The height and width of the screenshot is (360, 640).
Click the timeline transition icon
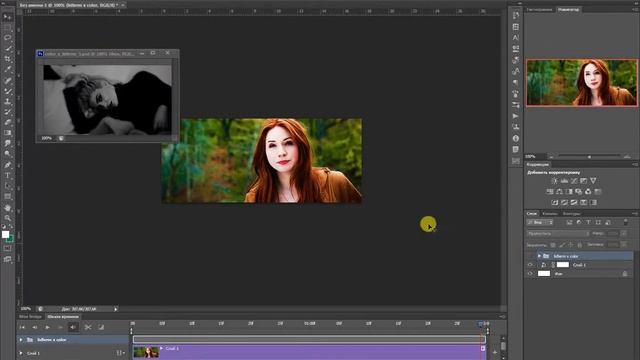(101, 327)
